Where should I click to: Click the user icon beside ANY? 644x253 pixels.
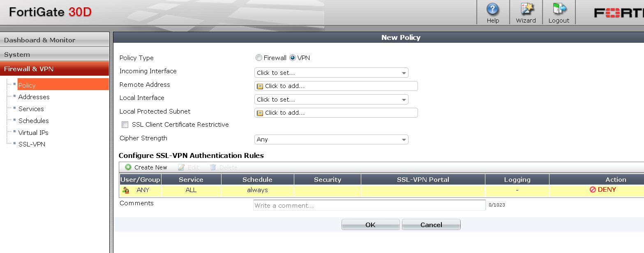(x=126, y=190)
